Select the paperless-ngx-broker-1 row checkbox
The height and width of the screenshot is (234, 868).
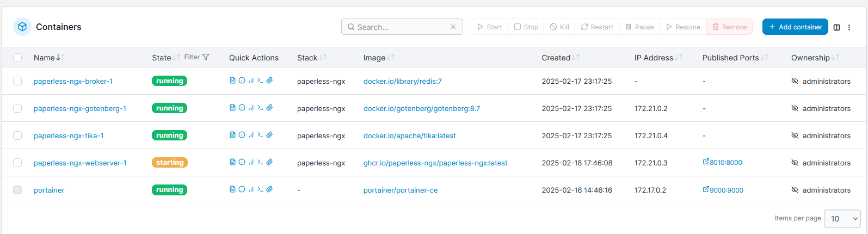click(x=17, y=81)
